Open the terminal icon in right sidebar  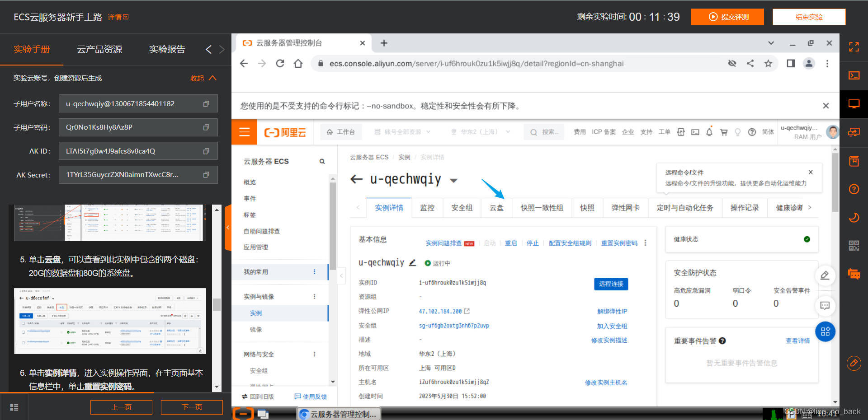pyautogui.click(x=854, y=75)
